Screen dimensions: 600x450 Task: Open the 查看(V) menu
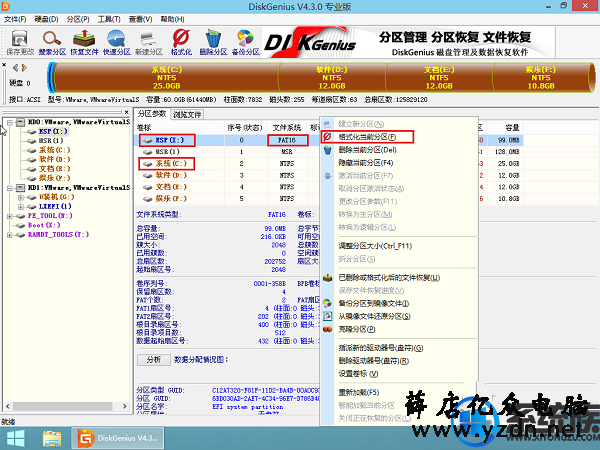[x=140, y=19]
